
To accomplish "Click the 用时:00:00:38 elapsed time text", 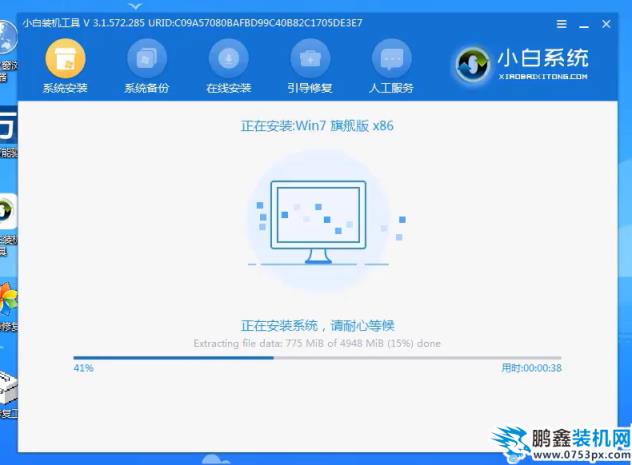I will click(x=531, y=368).
